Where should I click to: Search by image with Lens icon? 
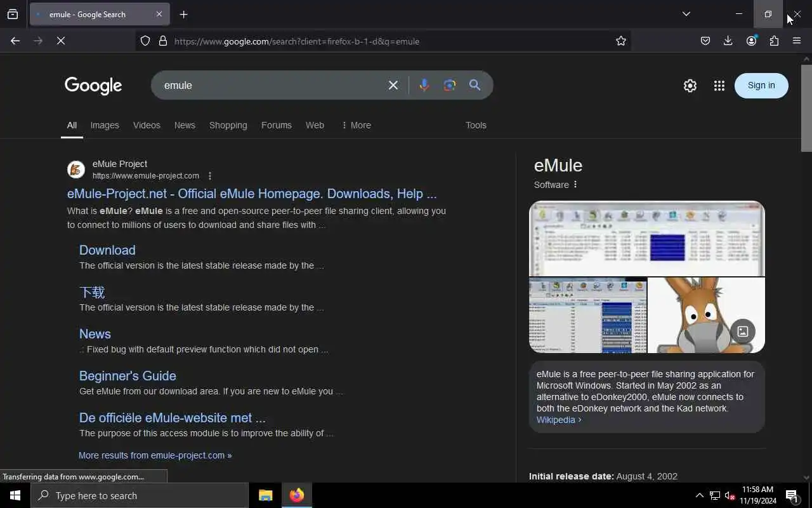(450, 85)
